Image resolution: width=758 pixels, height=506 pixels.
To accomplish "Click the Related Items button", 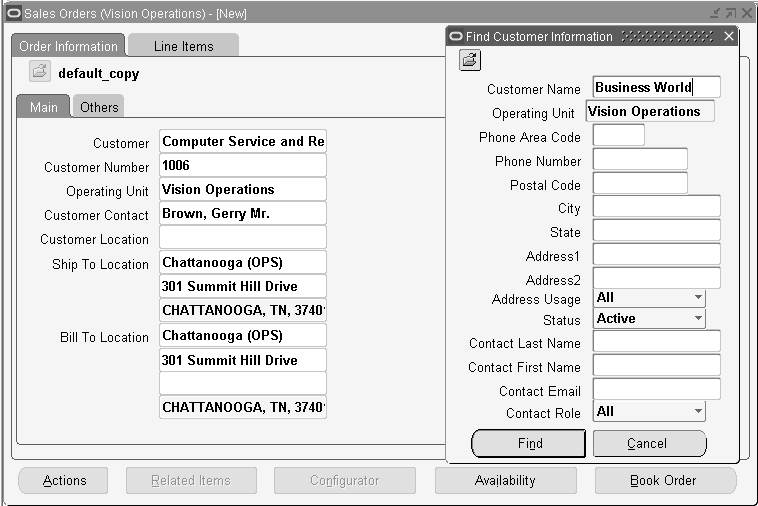I will (191, 480).
